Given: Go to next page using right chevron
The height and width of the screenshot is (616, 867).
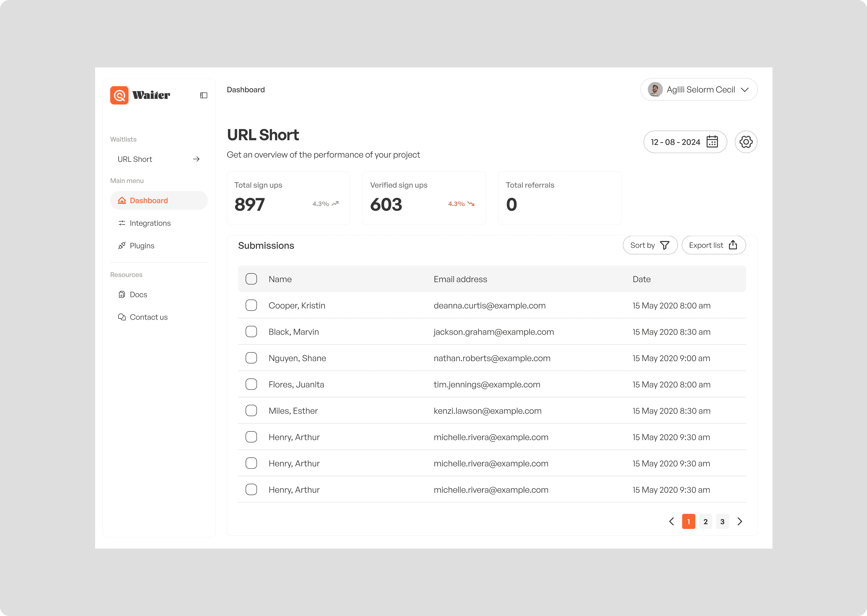Looking at the screenshot, I should pyautogui.click(x=740, y=522).
